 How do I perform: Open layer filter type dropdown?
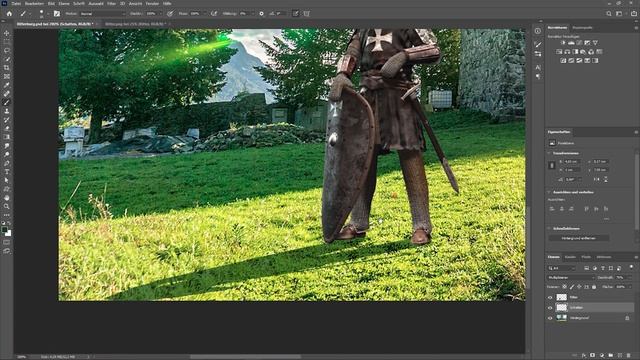[x=561, y=268]
